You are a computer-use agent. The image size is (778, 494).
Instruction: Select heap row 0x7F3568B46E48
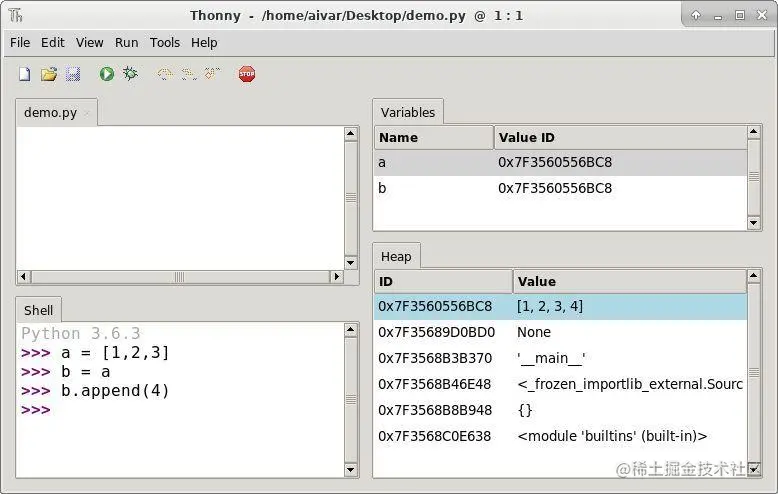click(560, 384)
